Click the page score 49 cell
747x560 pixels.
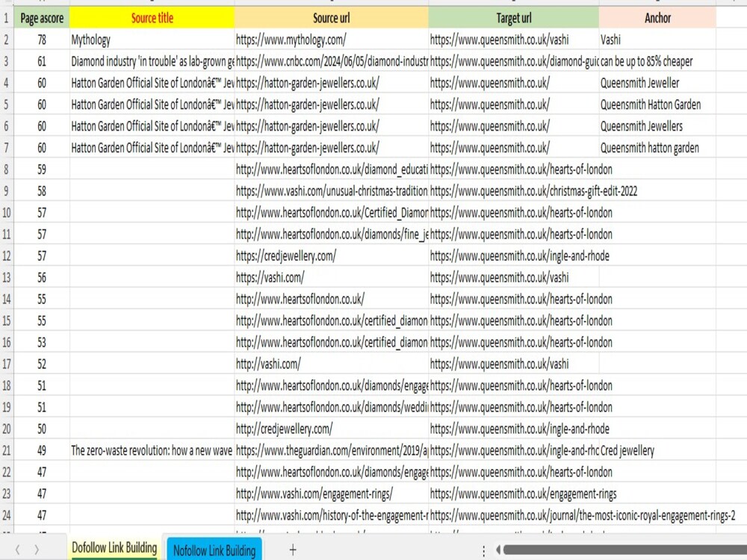tap(42, 450)
